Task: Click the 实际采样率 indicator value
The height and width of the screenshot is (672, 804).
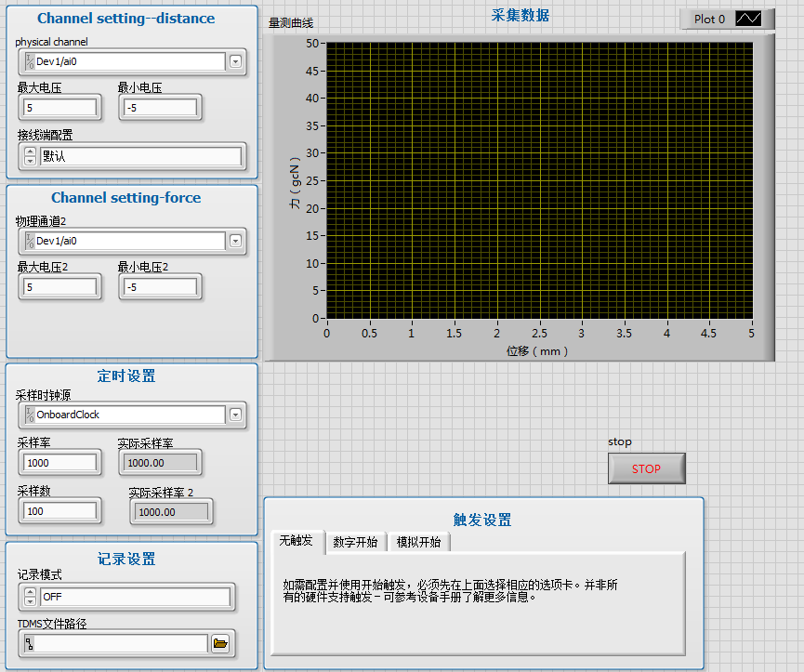Action: [160, 463]
